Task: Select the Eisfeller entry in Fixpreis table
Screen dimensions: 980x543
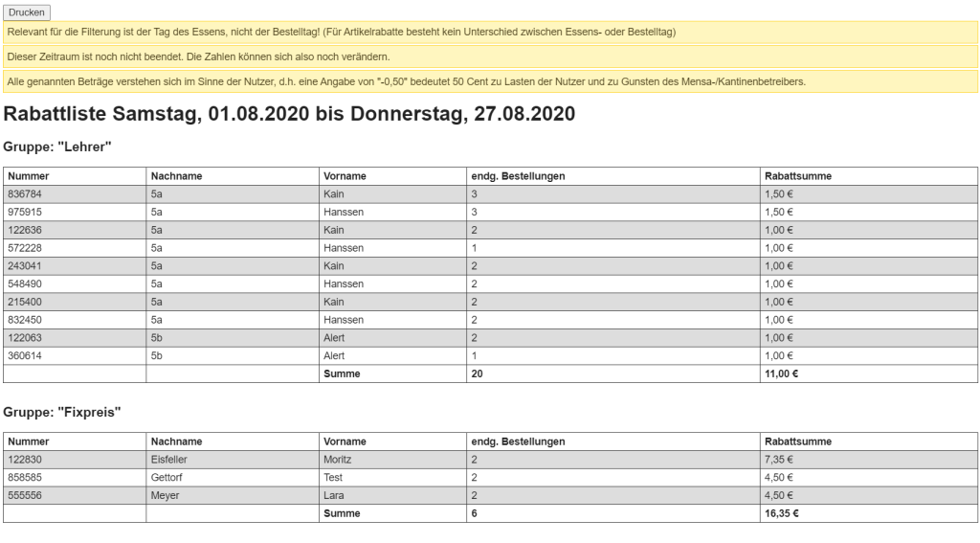Action: 168,460
